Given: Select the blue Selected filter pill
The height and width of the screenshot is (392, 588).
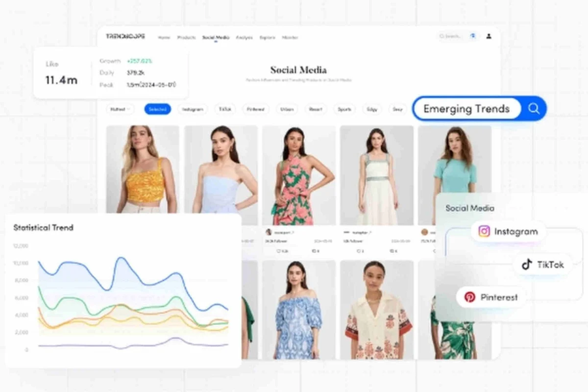Looking at the screenshot, I should coord(157,109).
